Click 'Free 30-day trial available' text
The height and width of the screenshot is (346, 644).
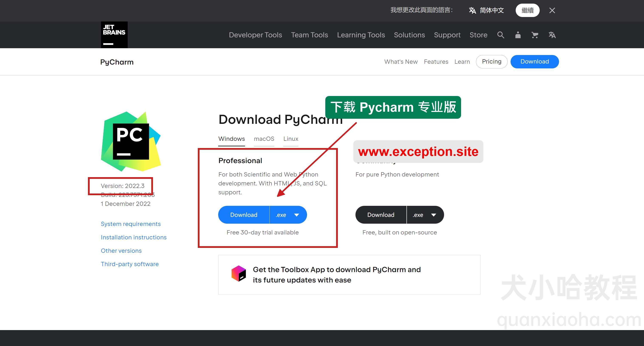pos(262,233)
